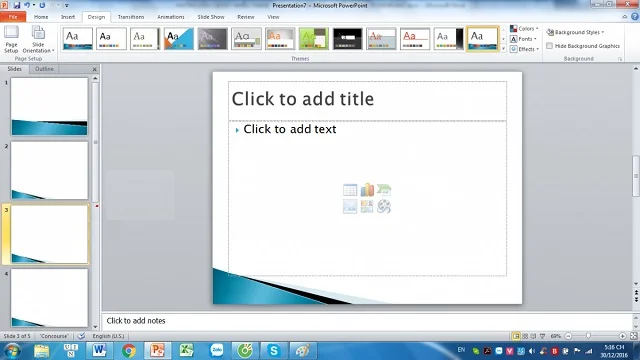Open Background Styles dropdown
This screenshot has height=360, width=640.
[x=576, y=32]
